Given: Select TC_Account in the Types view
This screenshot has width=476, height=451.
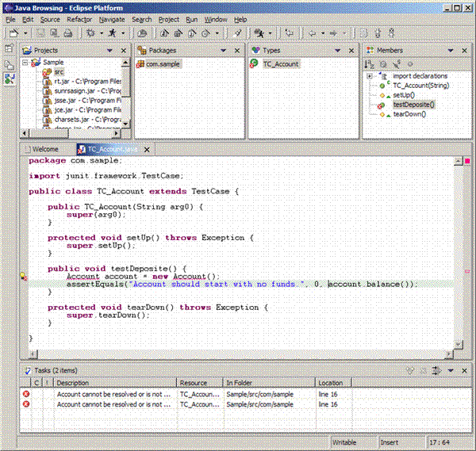Looking at the screenshot, I should (281, 63).
